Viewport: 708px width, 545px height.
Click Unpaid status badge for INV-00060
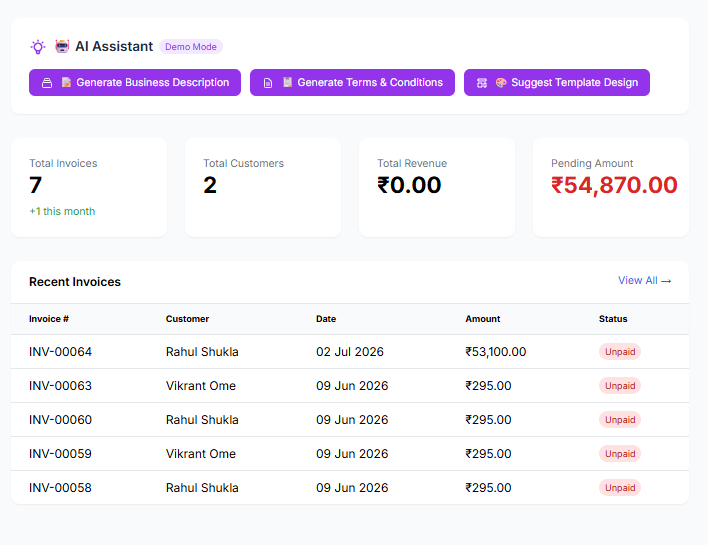[620, 420]
